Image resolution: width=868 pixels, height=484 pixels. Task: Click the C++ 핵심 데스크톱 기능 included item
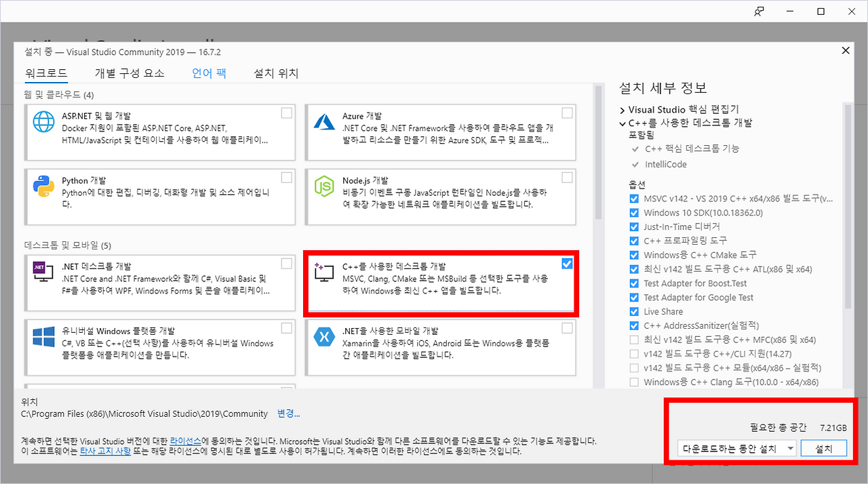point(692,148)
